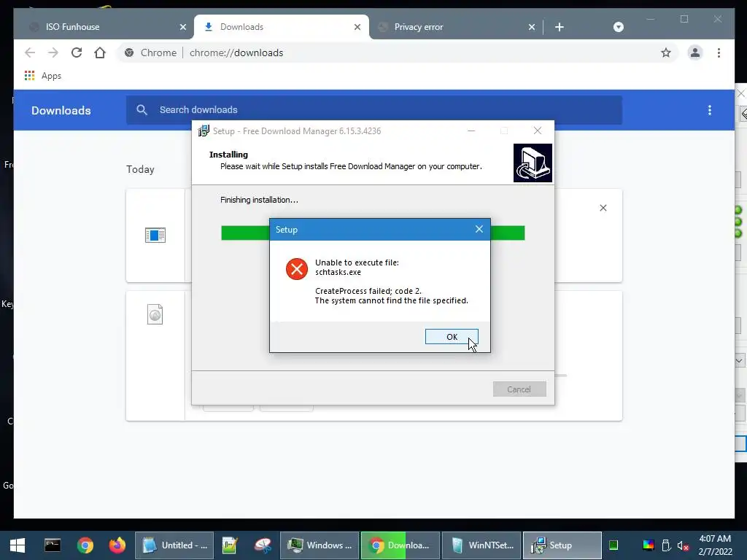Switch to WinNTSetup taskbar window

click(481, 545)
